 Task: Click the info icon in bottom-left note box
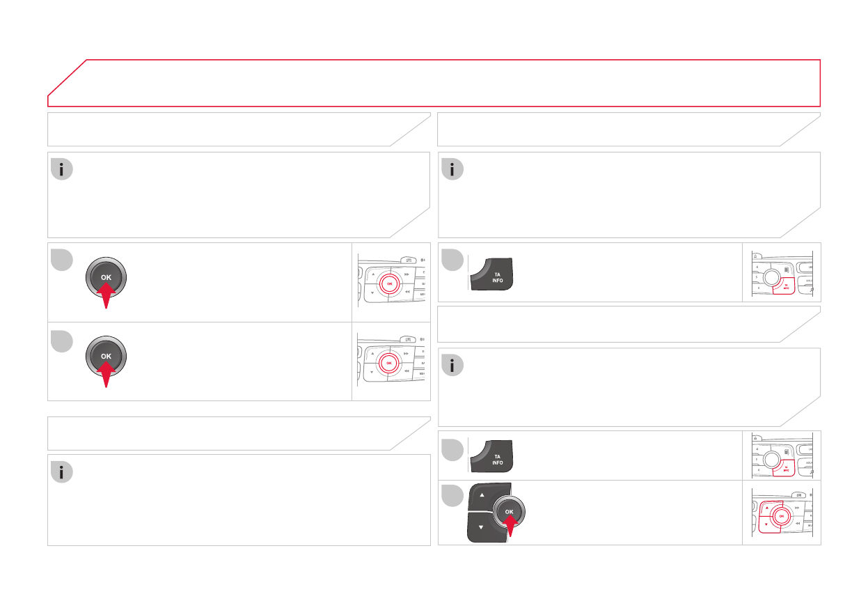(62, 472)
